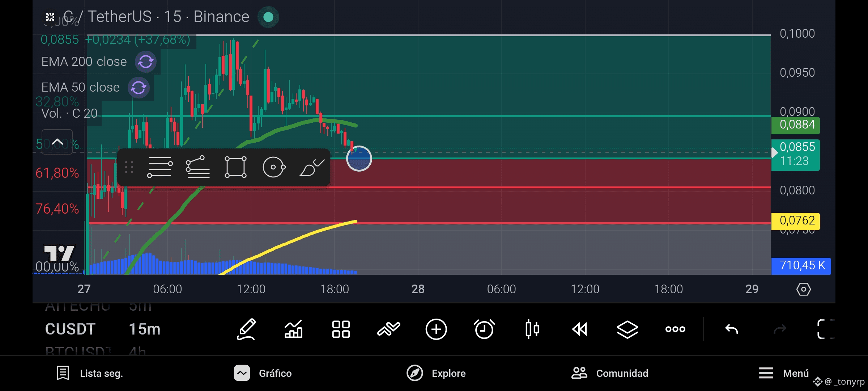Open chart settings hexagon icon

(x=803, y=289)
